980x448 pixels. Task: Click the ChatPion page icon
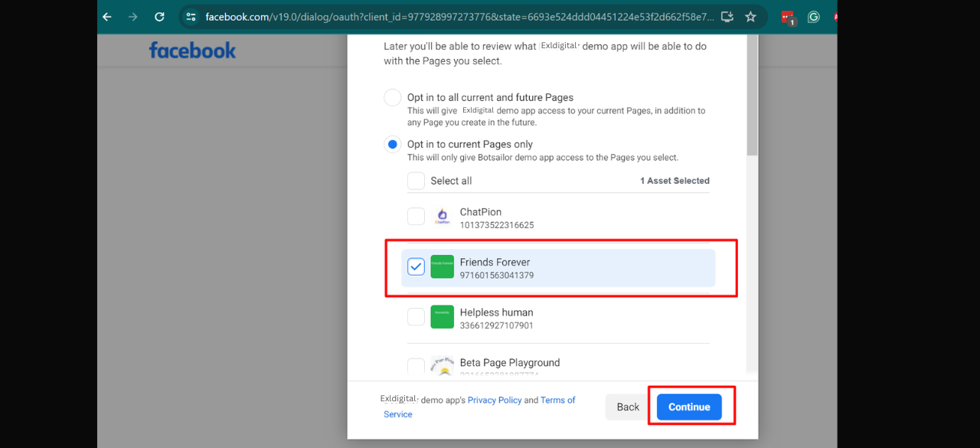coord(443,217)
